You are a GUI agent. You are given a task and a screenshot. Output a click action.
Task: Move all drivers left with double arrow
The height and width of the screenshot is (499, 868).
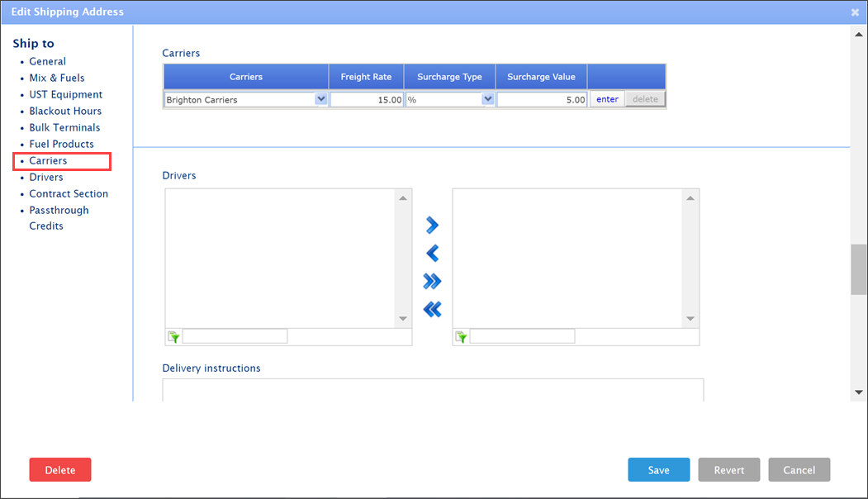(x=432, y=309)
